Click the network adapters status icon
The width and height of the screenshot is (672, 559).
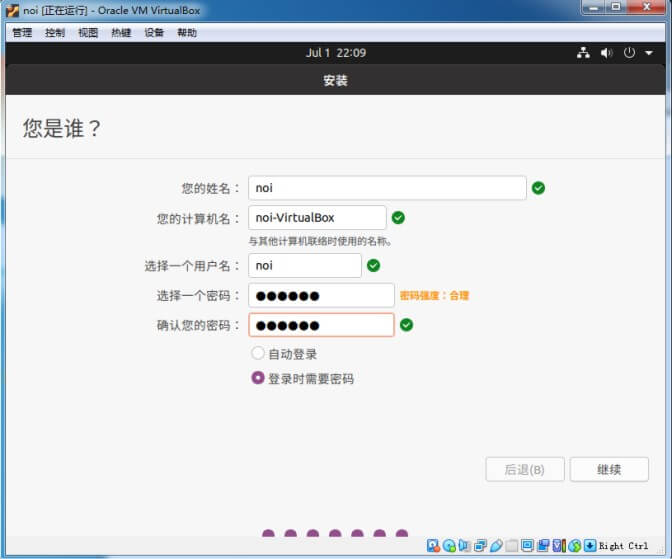click(480, 546)
